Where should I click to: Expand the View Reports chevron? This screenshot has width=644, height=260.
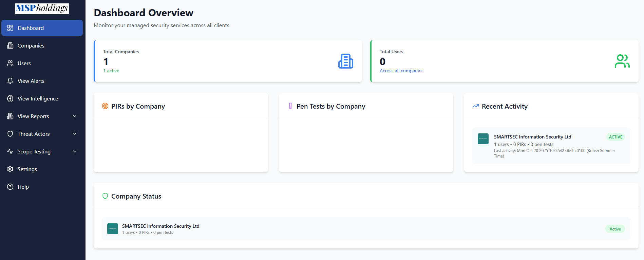(75, 116)
